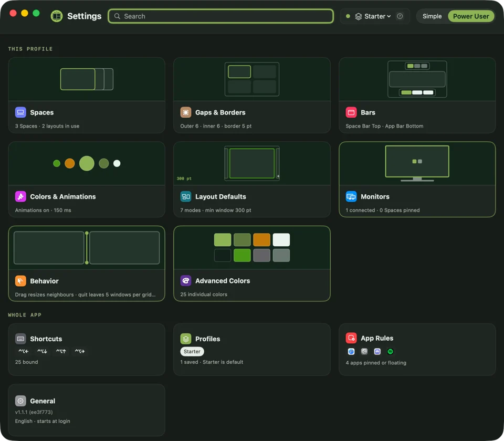Click the Discord-style pinned app icon
The height and width of the screenshot is (441, 504).
point(377,351)
